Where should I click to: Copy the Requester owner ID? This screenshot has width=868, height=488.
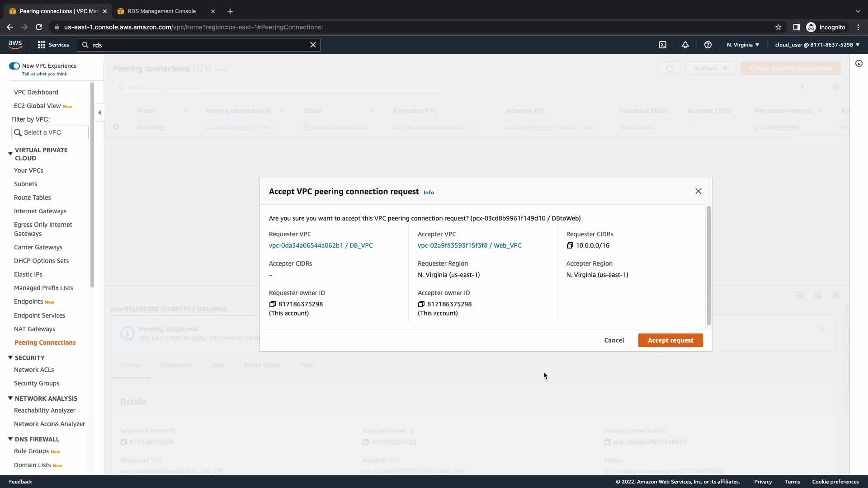(x=272, y=304)
